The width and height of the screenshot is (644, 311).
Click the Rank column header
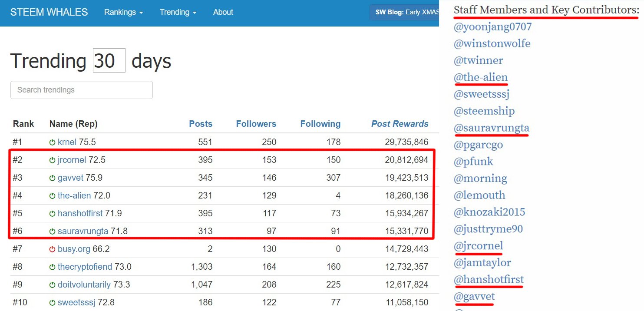click(23, 124)
